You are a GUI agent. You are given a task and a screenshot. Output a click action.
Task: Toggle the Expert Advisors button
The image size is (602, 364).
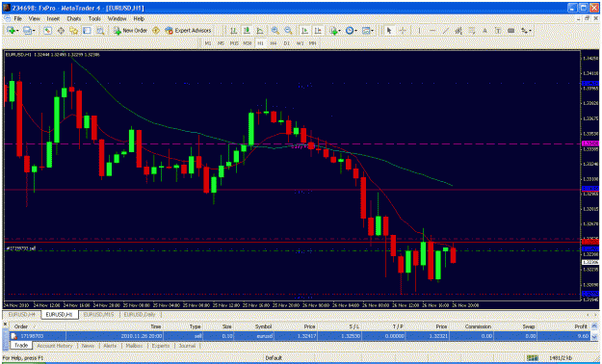[188, 31]
